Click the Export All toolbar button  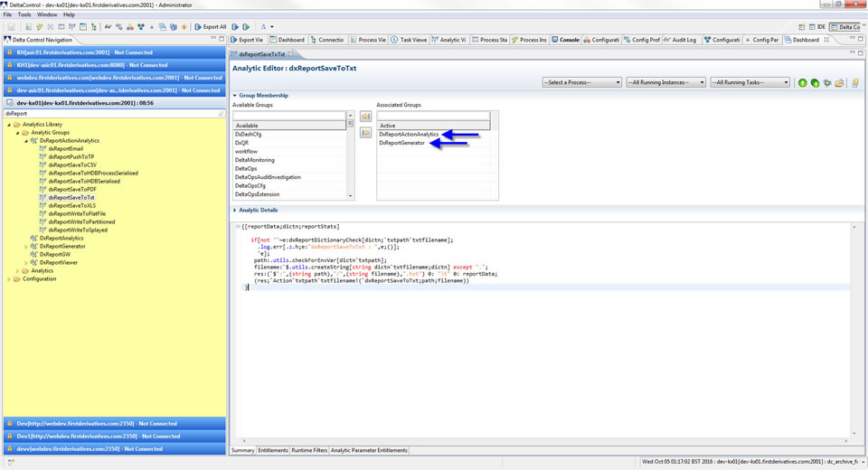[x=211, y=26]
